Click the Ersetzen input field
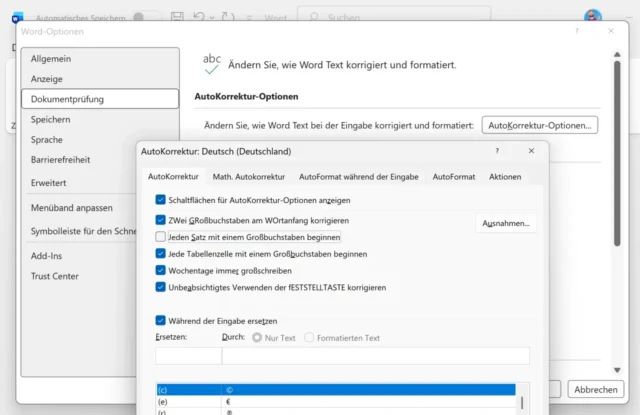Screen dimensions: 640x415 point(188,356)
